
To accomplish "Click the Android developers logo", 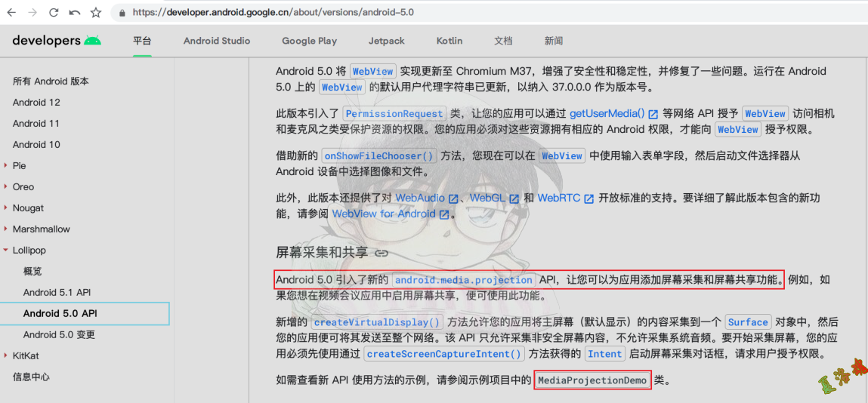I will pos(57,41).
